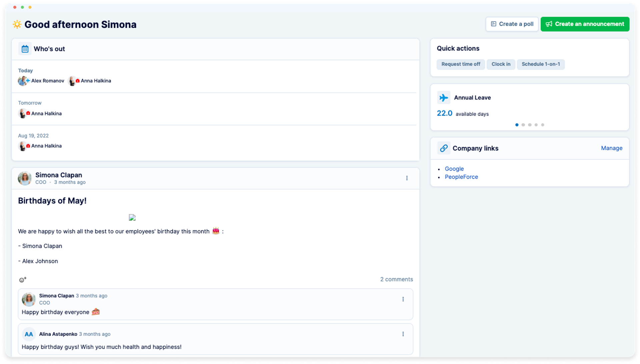The height and width of the screenshot is (364, 640).
Task: Click the Birthdays of May! post title
Action: tap(52, 201)
